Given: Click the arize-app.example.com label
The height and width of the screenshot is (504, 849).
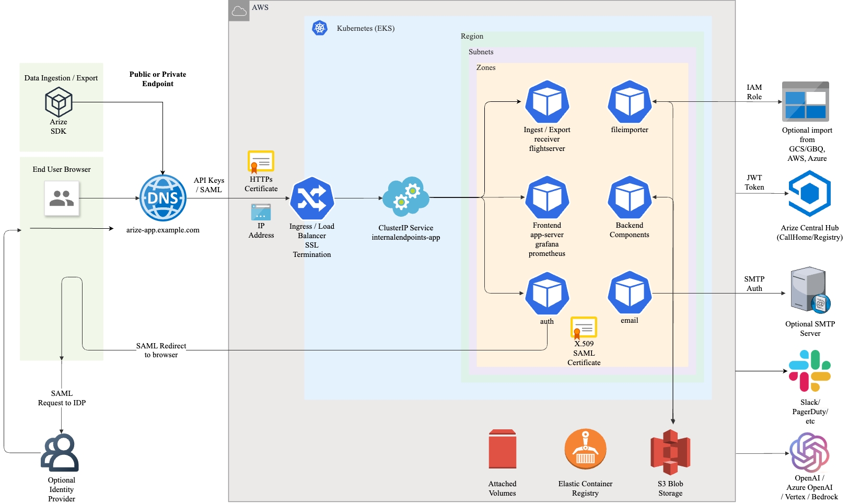Looking at the screenshot, I should [x=163, y=230].
